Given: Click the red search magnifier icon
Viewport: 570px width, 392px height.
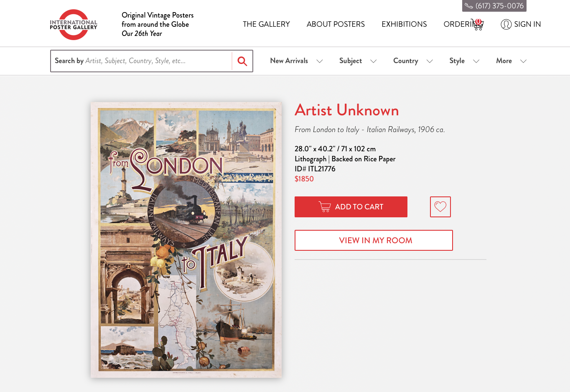Looking at the screenshot, I should (242, 61).
